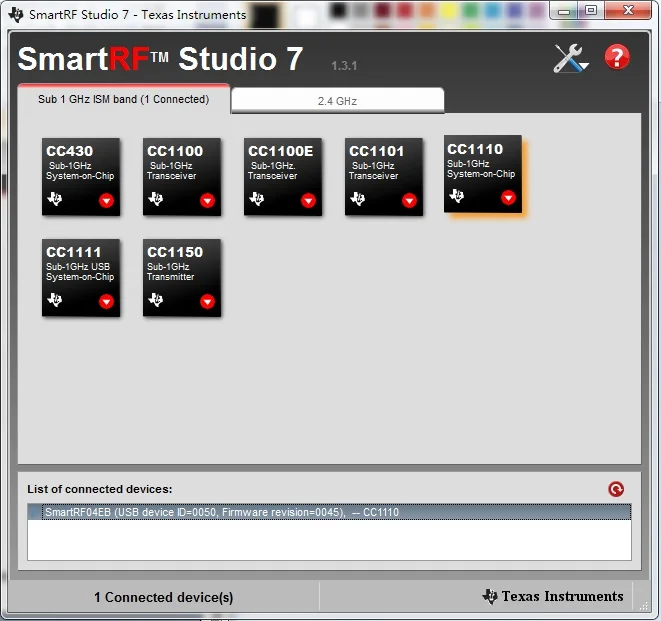Image resolution: width=661 pixels, height=621 pixels.
Task: Click the TI logo on CC1111 tile
Action: click(55, 299)
